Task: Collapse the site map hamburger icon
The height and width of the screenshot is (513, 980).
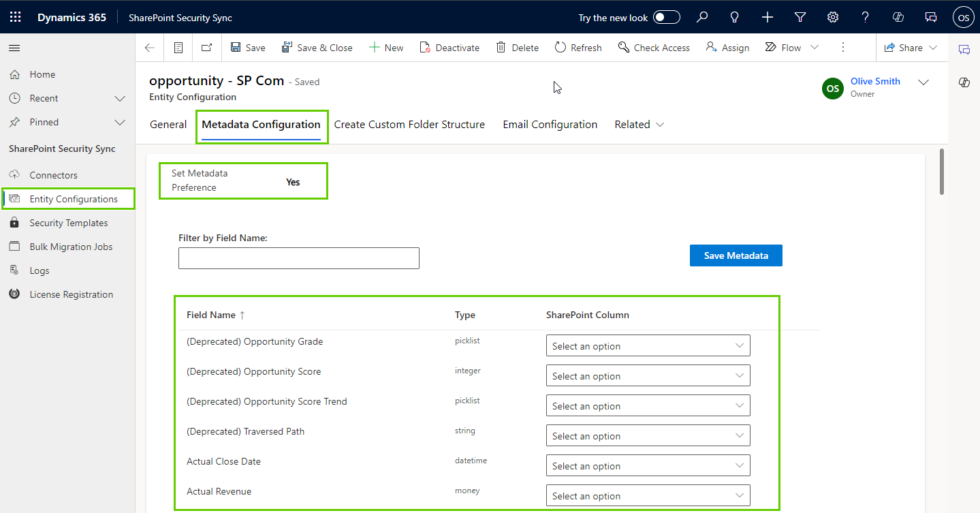Action: (14, 48)
